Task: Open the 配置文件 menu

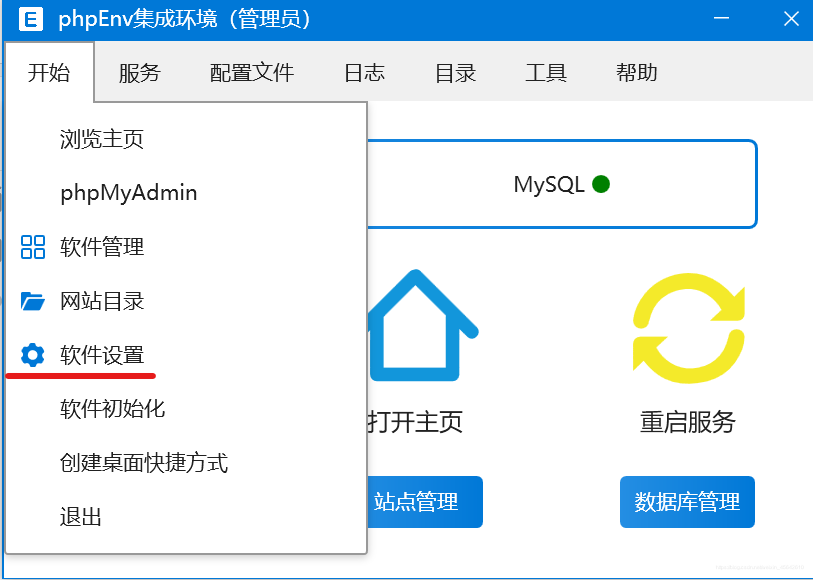Action: pyautogui.click(x=251, y=71)
